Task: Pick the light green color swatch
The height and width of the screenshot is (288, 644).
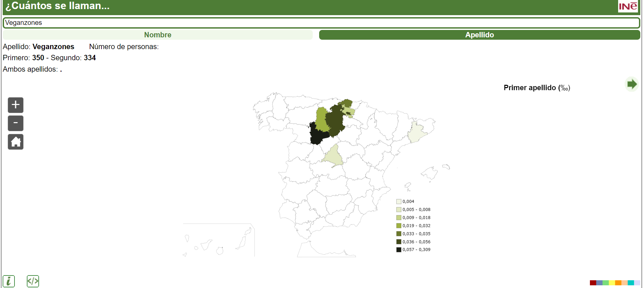Action: pos(606,283)
